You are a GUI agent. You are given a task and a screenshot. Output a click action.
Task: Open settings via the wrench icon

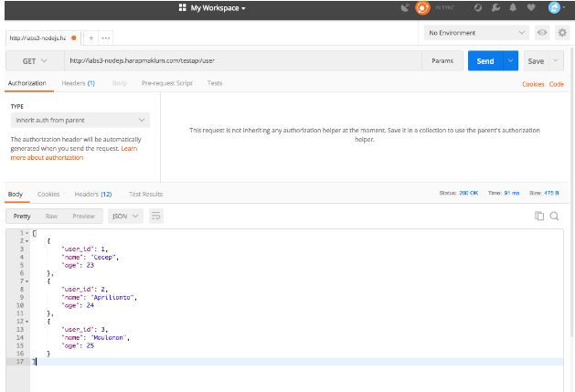coord(495,8)
